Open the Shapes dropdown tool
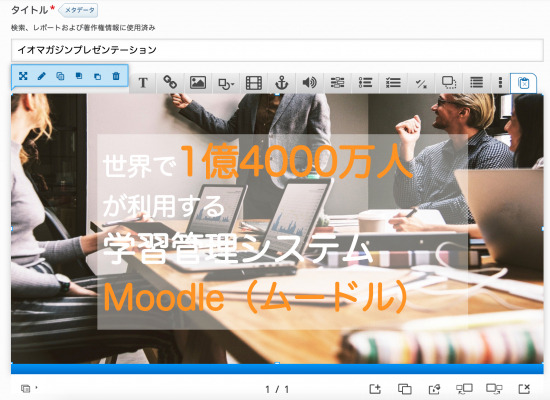 pyautogui.click(x=226, y=83)
